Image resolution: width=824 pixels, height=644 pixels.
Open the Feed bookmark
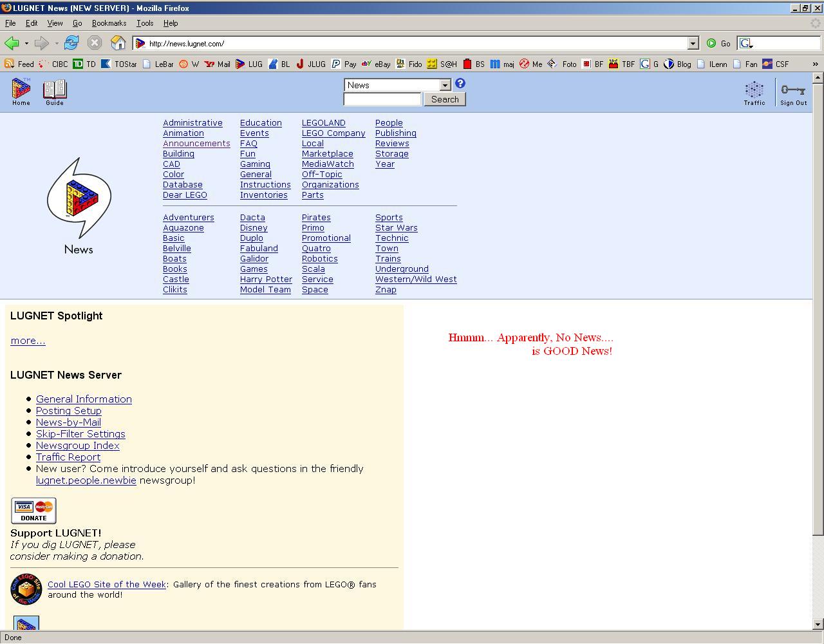19,64
